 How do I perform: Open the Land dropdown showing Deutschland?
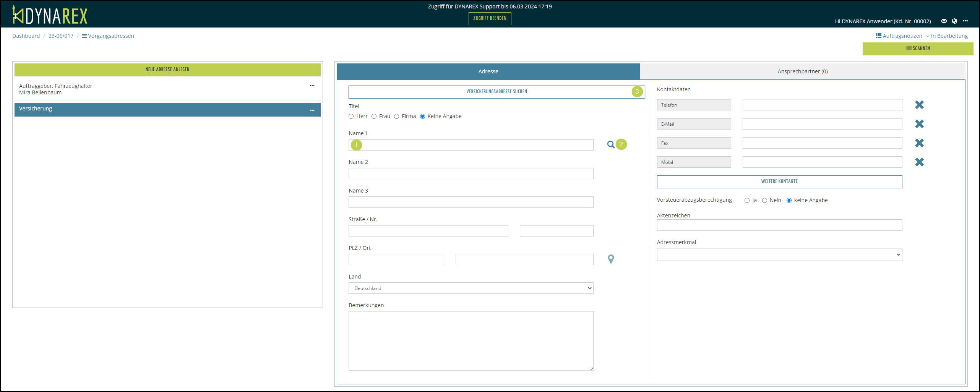(471, 288)
